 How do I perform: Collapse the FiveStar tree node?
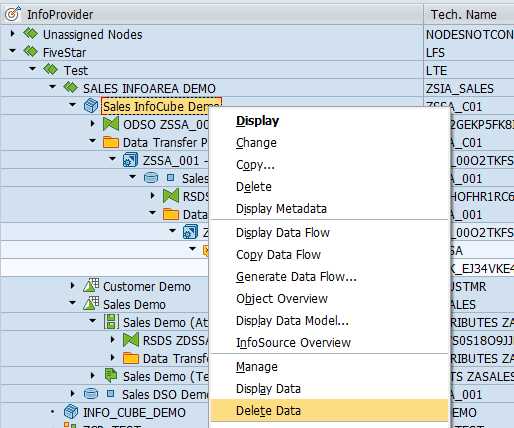coord(12,51)
